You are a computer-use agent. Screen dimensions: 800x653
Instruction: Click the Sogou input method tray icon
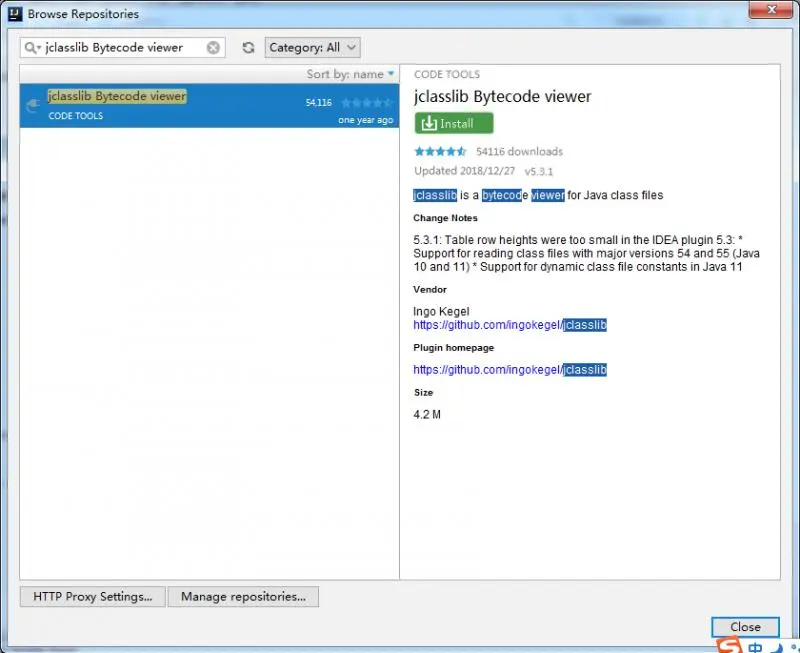(x=730, y=646)
